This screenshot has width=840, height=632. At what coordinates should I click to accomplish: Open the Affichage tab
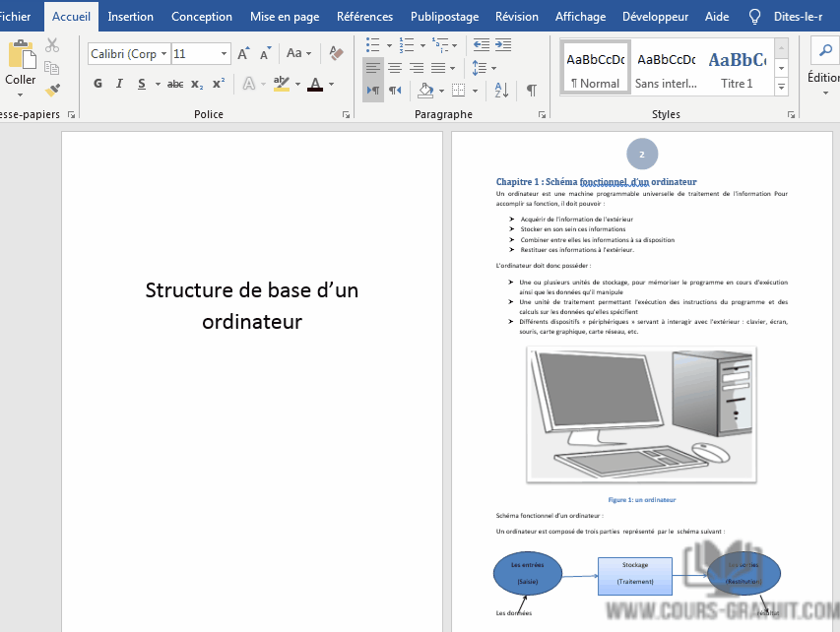point(580,17)
